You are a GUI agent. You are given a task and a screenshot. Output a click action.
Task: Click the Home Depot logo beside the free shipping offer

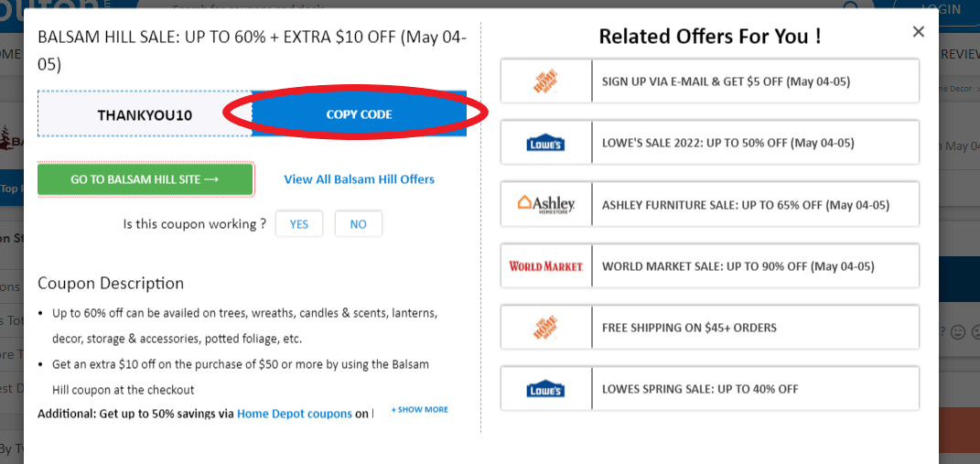546,328
